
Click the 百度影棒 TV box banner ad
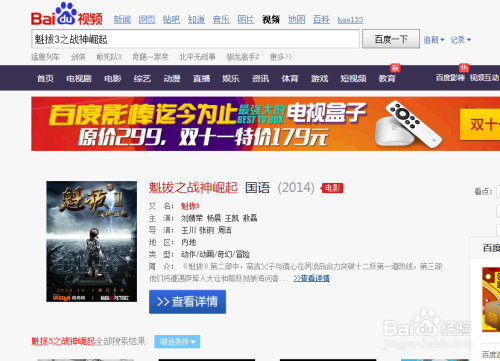[x=265, y=124]
